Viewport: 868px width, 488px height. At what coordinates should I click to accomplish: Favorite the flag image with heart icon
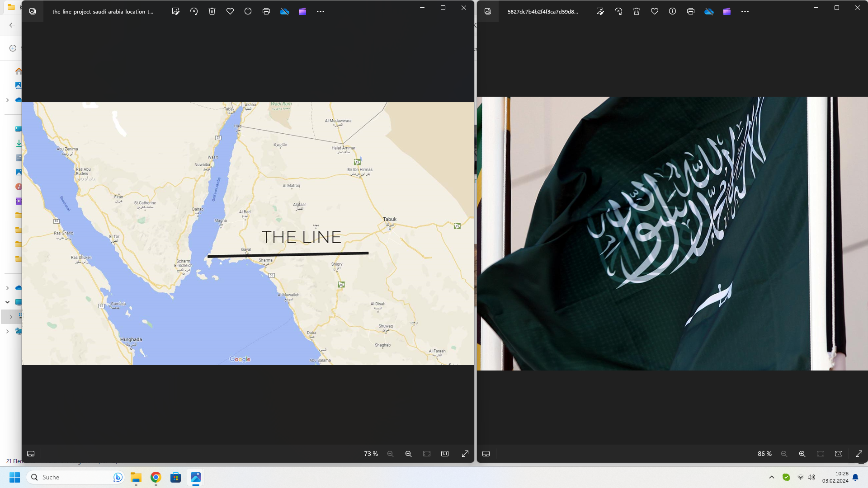pos(655,12)
